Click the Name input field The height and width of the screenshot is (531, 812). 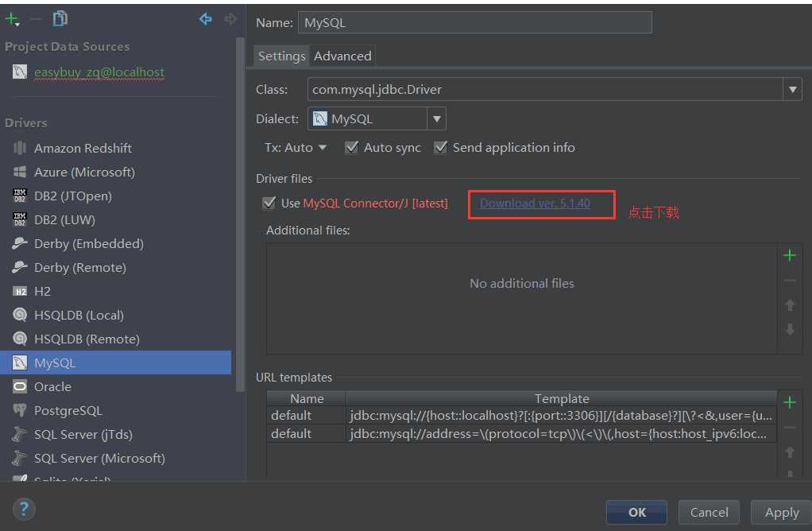pyautogui.click(x=474, y=23)
